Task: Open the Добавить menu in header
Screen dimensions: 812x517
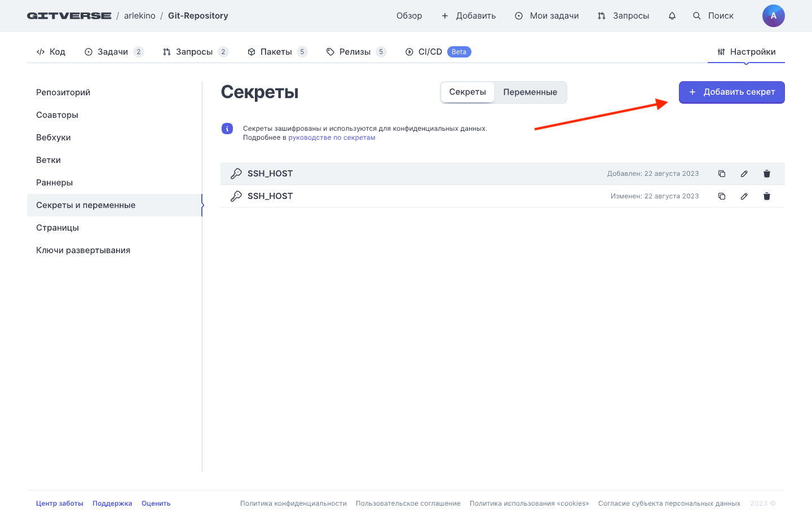Action: (x=469, y=16)
